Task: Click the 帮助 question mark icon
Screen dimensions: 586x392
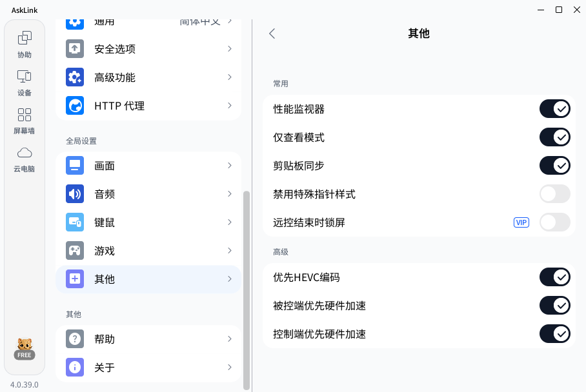Action: 75,339
